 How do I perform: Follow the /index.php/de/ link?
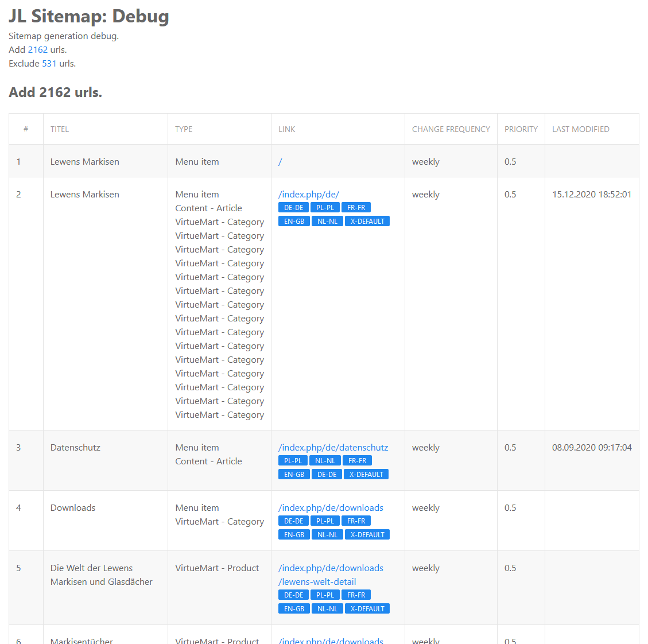[308, 195]
